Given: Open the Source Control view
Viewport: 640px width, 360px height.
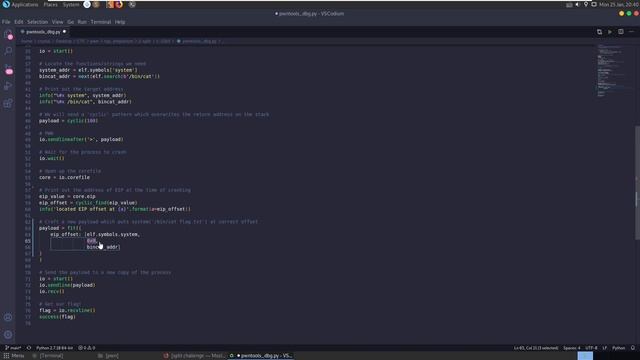Looking at the screenshot, I should click(8, 69).
